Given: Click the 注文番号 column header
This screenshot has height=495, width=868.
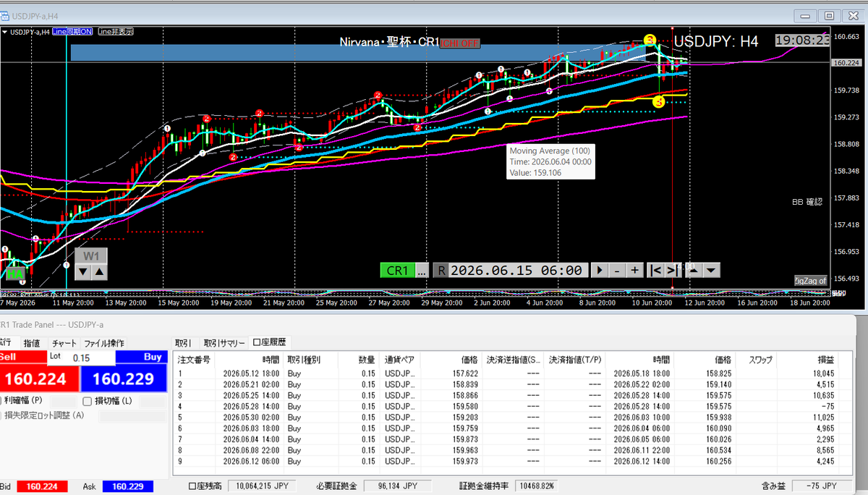Looking at the screenshot, I should (195, 359).
